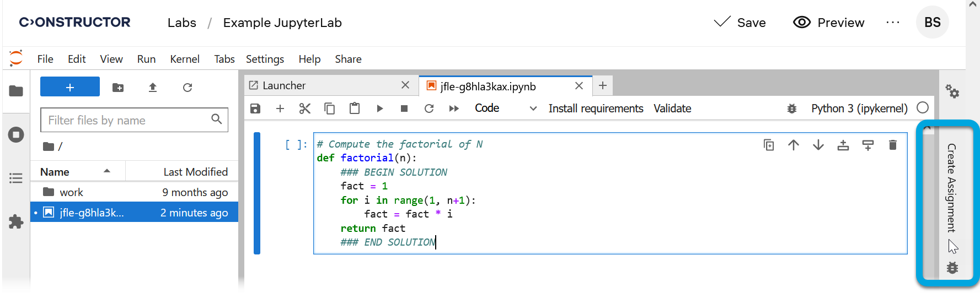
Task: Click the Validate button
Action: [x=672, y=108]
